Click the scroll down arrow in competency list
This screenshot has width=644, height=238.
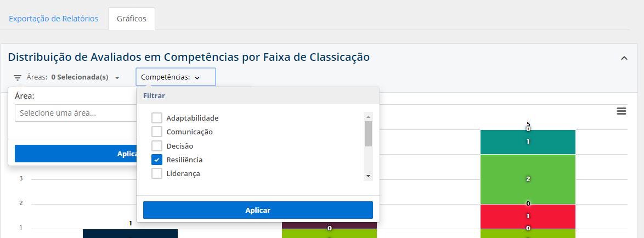pos(369,176)
